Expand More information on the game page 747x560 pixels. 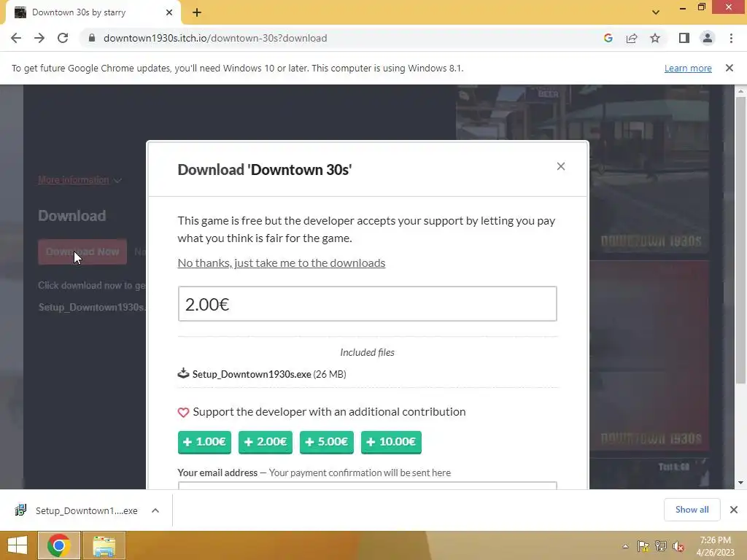(x=80, y=180)
